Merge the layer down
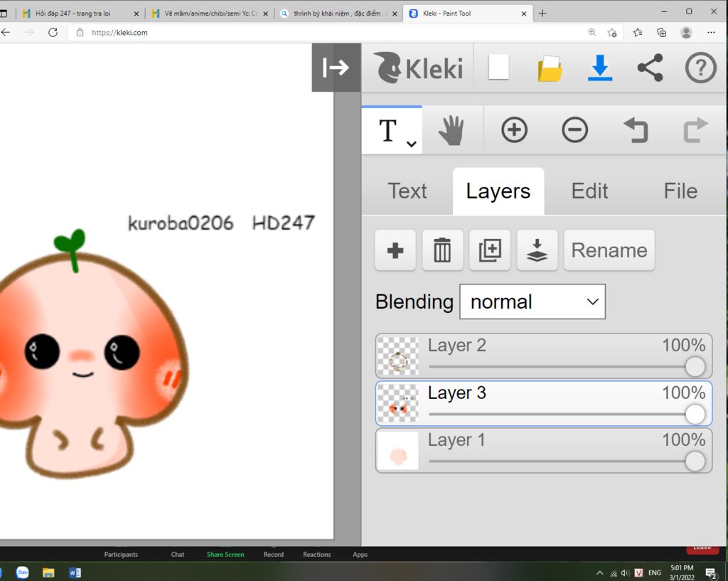Viewport: 728px width, 581px height. click(537, 250)
